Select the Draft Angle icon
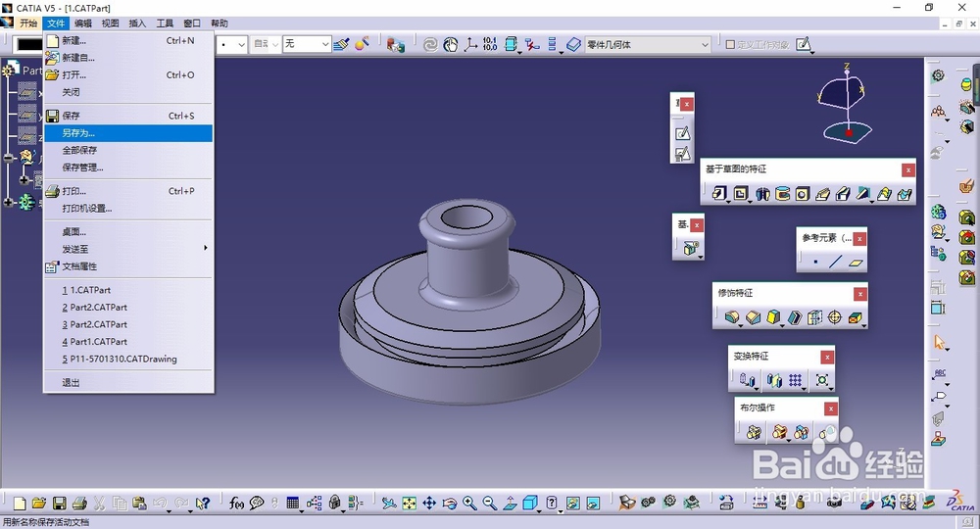This screenshot has height=529, width=980. pos(774,318)
